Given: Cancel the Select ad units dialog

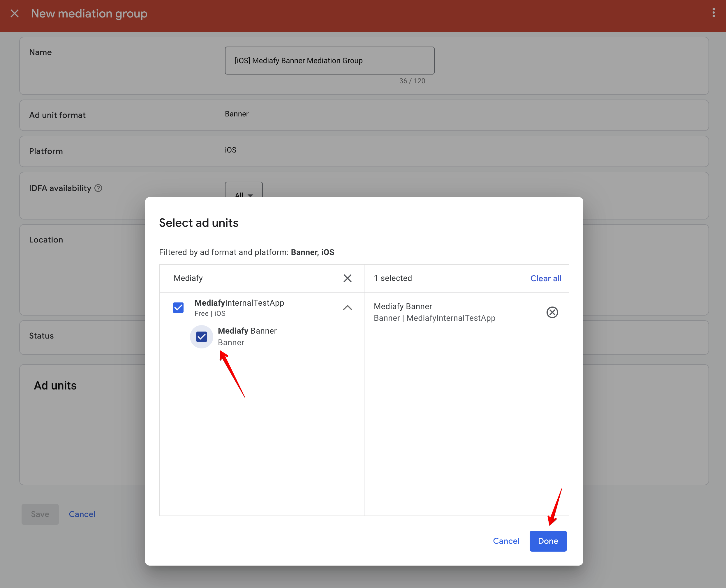Looking at the screenshot, I should 506,541.
